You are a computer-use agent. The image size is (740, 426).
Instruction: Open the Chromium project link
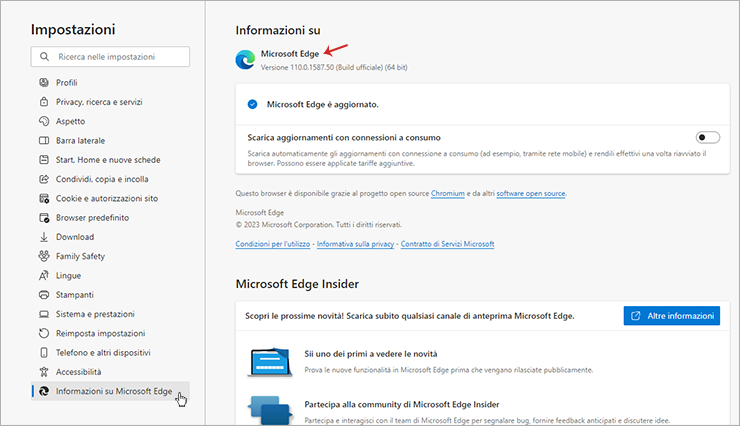(x=447, y=193)
